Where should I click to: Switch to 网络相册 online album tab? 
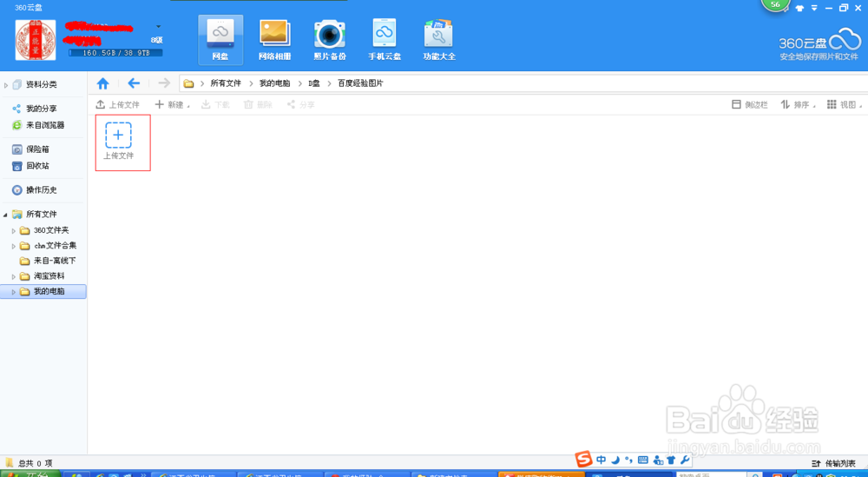pyautogui.click(x=274, y=41)
